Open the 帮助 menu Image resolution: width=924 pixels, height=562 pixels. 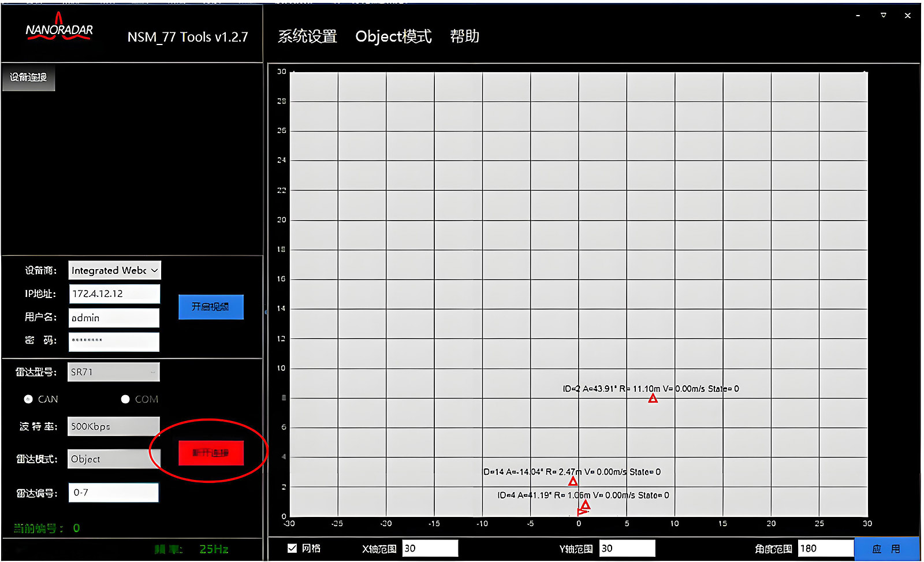click(464, 36)
